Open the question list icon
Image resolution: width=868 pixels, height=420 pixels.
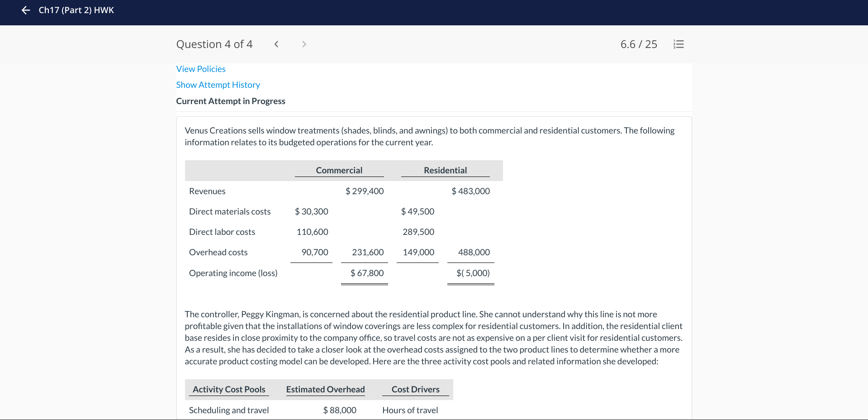[678, 44]
